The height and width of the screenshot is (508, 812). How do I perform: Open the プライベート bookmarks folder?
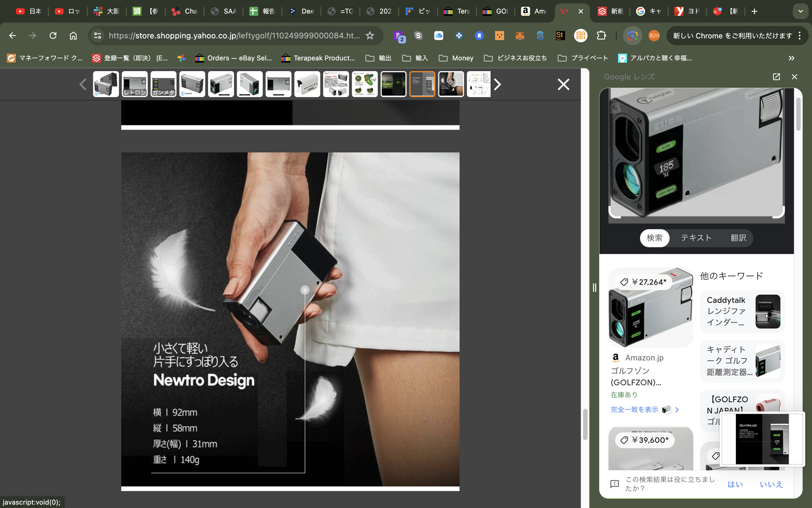tap(583, 58)
